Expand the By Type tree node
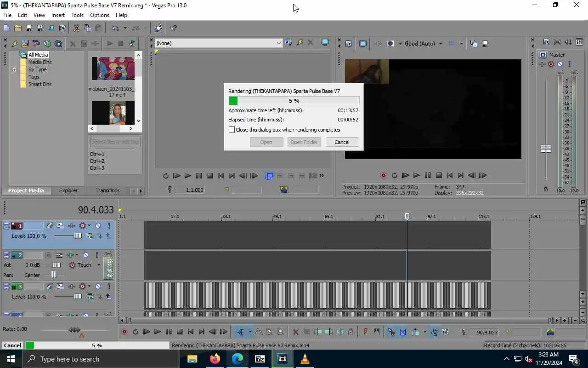Screen dimensions: 588x368 pyautogui.click(x=14, y=69)
